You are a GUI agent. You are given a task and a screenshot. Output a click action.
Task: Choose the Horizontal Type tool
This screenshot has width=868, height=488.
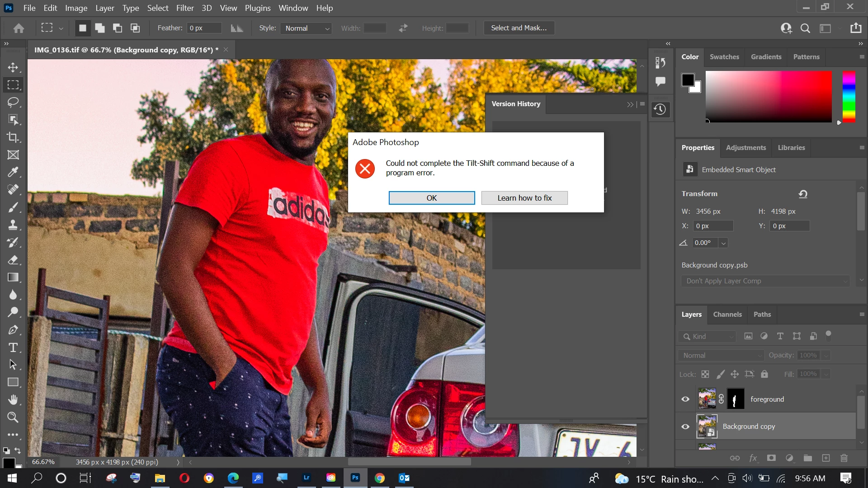pyautogui.click(x=13, y=347)
